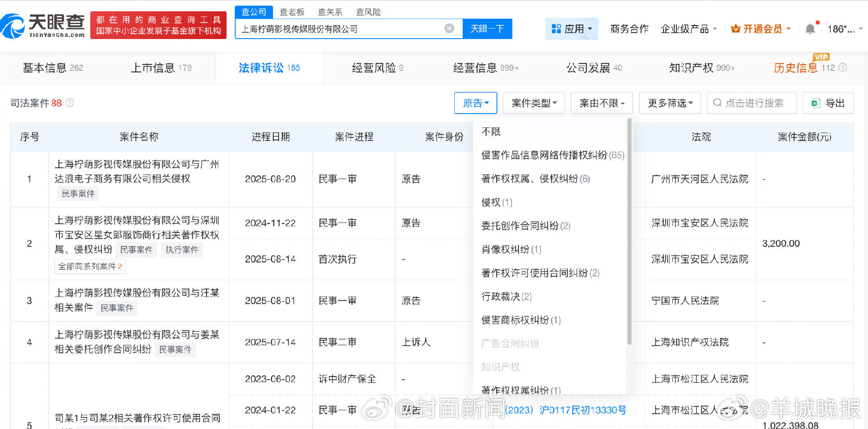Clear the search box text

[x=449, y=29]
